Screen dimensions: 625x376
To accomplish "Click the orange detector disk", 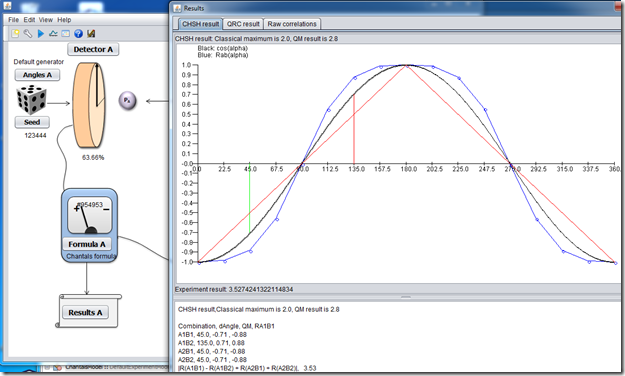I will click(89, 105).
